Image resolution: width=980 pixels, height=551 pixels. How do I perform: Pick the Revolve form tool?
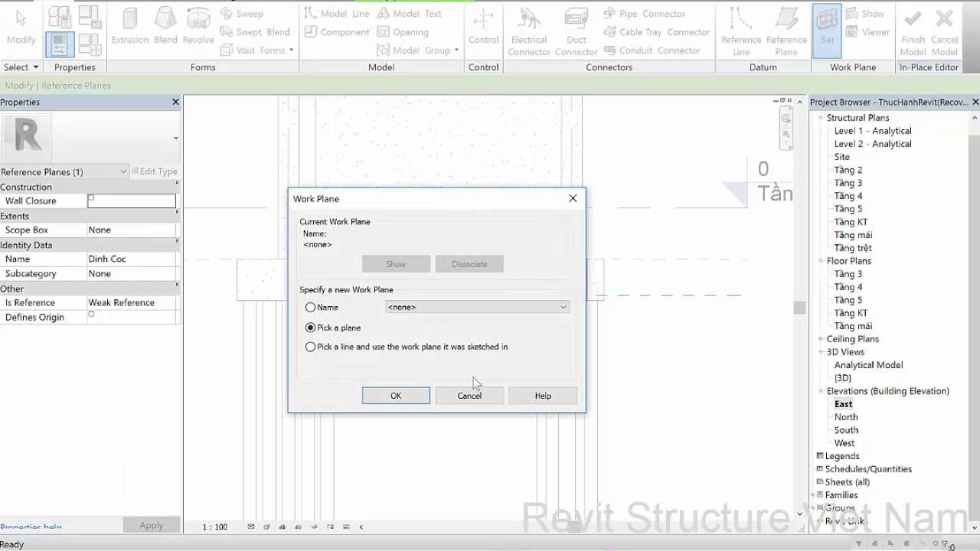pyautogui.click(x=198, y=27)
